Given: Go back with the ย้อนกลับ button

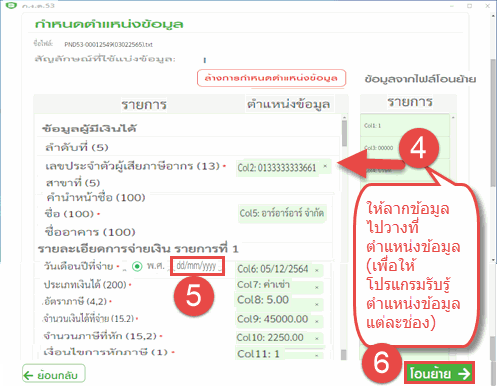Looking at the screenshot, I should coord(54,374).
